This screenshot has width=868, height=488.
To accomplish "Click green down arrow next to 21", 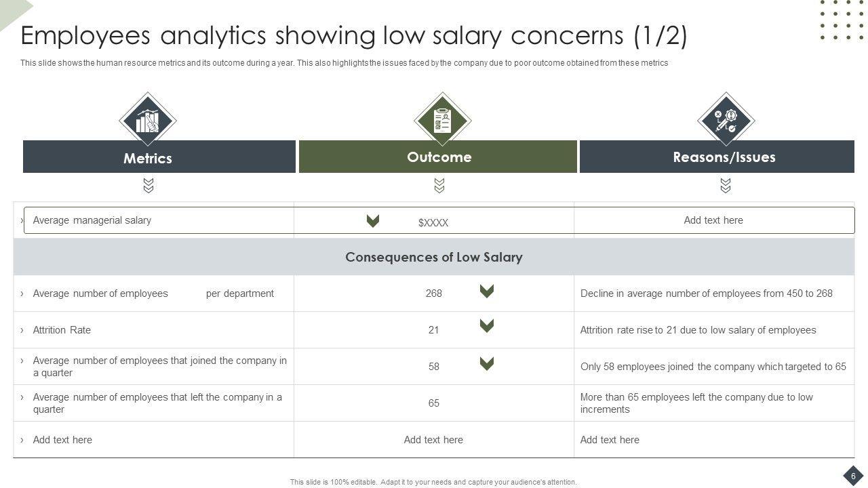I will (486, 325).
